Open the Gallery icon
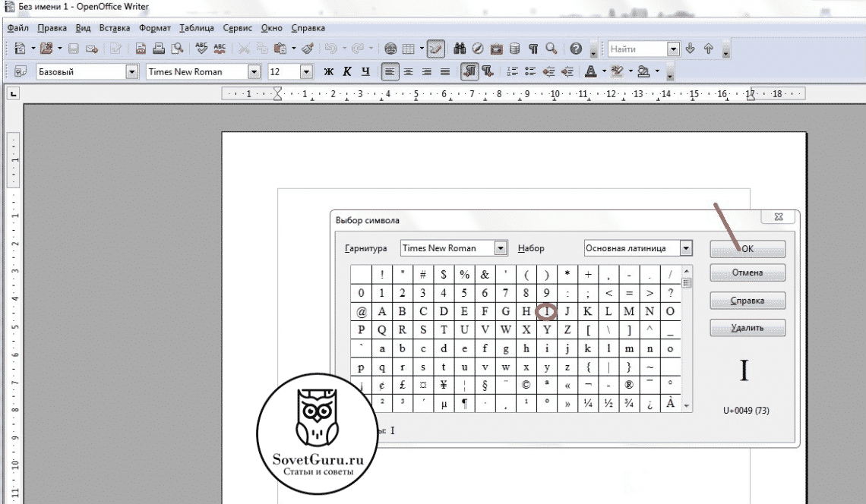The height and width of the screenshot is (504, 866). (497, 49)
